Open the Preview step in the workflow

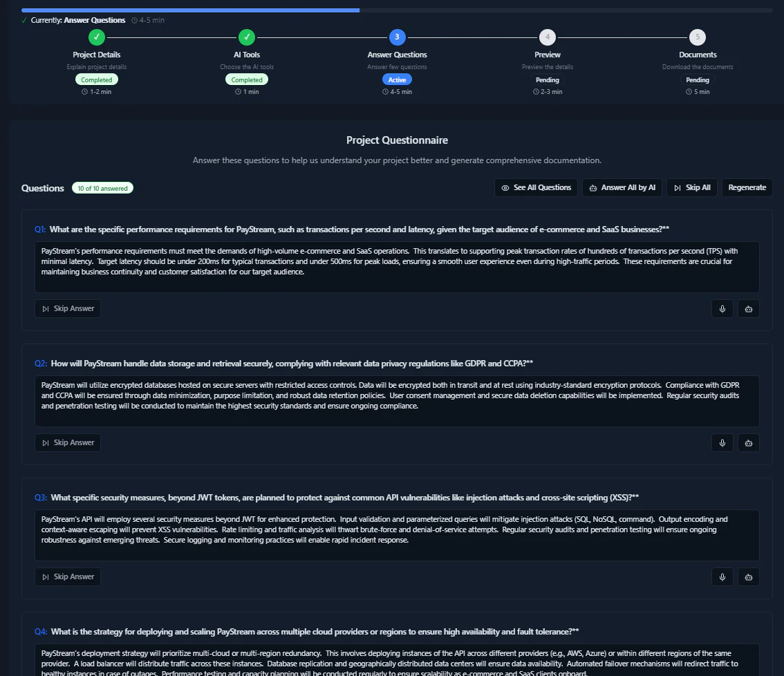[x=547, y=54]
